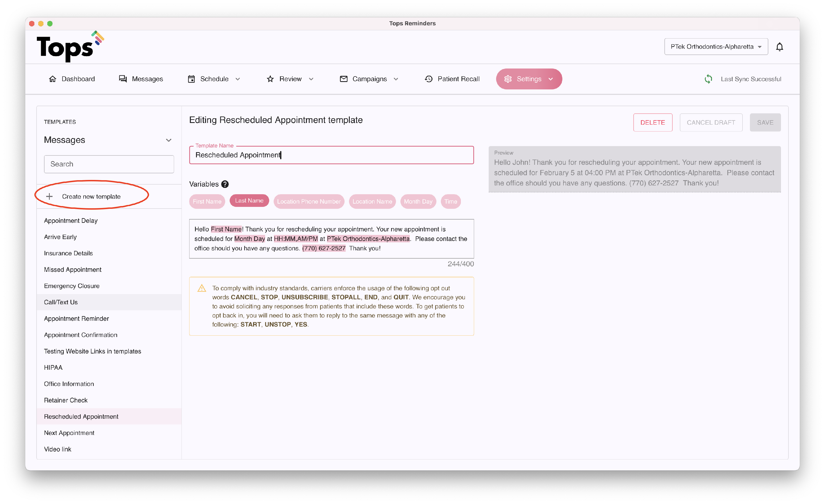Open the PTek Orthodontics-Alpharetta location dropdown
Screen dimensions: 825x504
pos(716,46)
